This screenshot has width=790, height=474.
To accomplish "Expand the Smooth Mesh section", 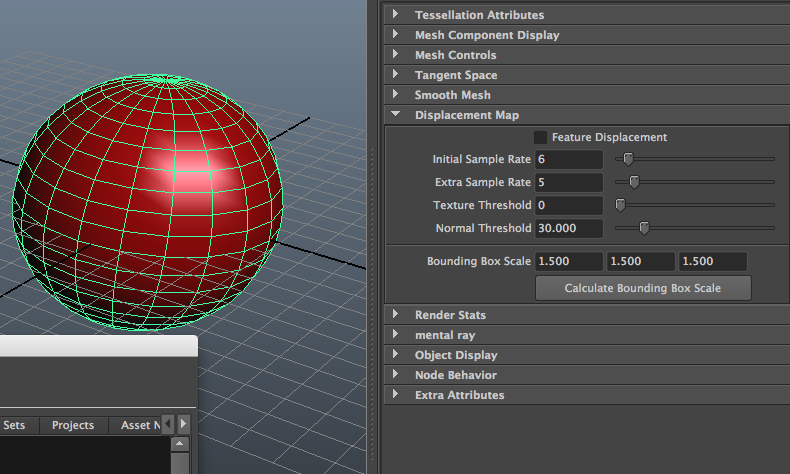I will tap(587, 95).
